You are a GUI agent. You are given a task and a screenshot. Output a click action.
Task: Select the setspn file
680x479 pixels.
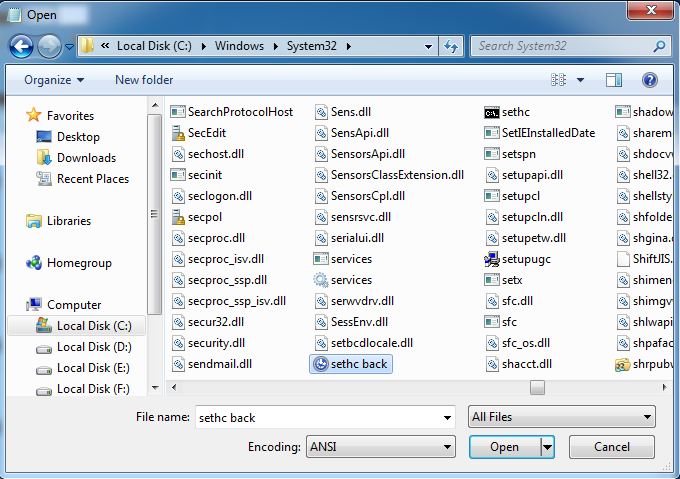click(x=510, y=154)
